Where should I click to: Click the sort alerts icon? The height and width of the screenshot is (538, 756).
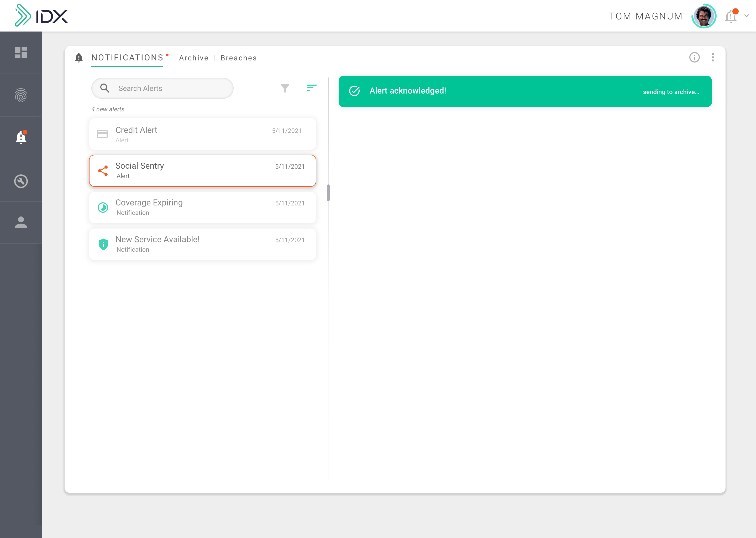[x=311, y=88]
